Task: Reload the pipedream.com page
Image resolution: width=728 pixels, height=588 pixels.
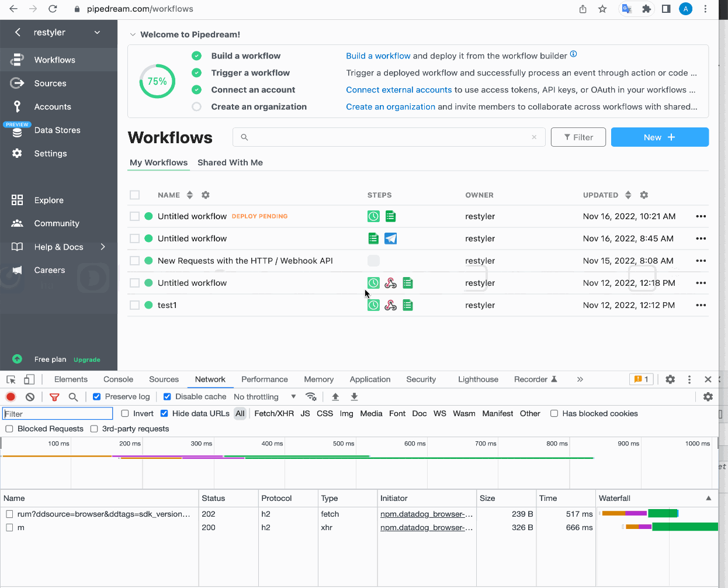Action: (x=53, y=9)
